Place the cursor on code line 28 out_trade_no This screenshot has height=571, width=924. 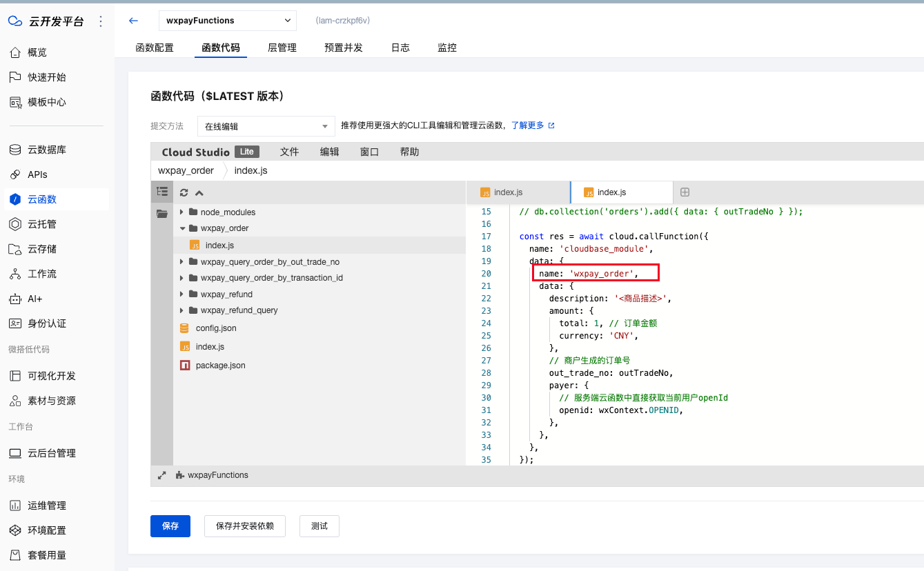pyautogui.click(x=611, y=373)
